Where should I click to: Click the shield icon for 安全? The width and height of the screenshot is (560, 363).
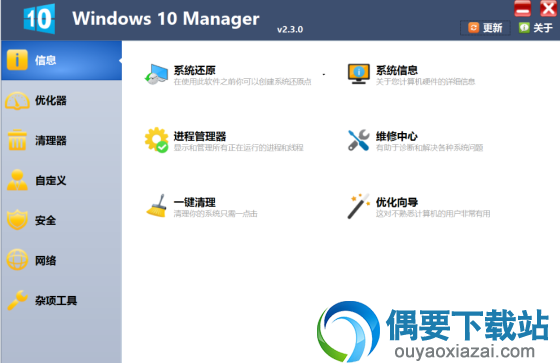point(17,219)
